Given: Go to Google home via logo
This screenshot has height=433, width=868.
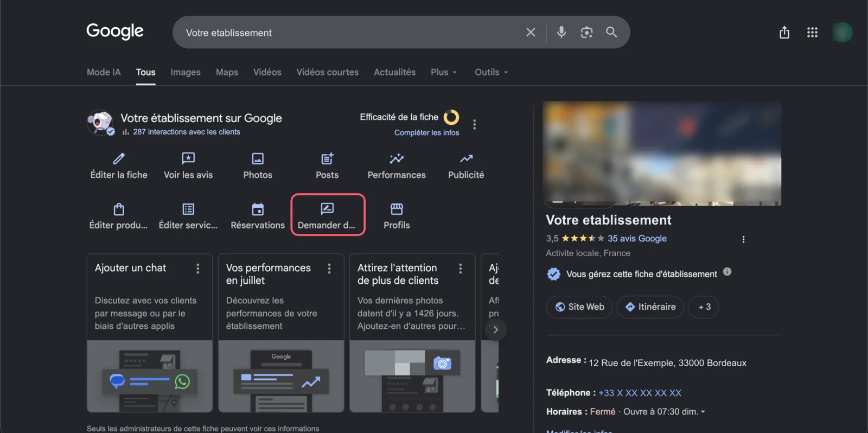Looking at the screenshot, I should point(115,31).
